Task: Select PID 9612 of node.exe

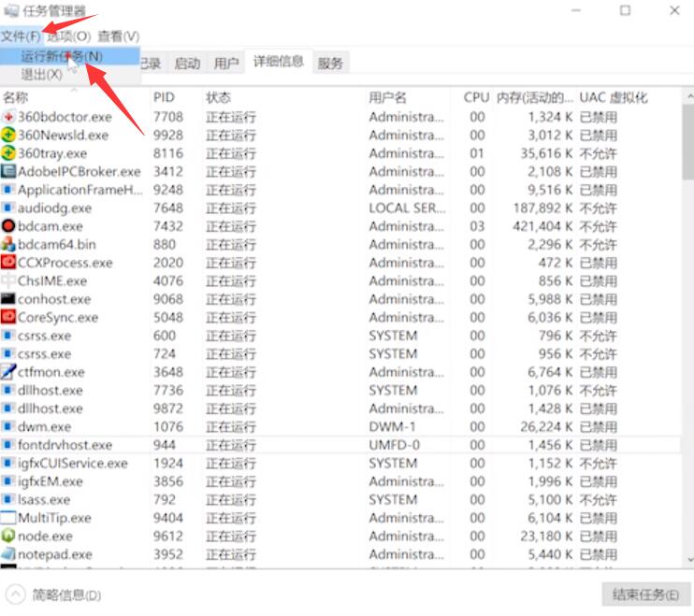Action: [168, 536]
